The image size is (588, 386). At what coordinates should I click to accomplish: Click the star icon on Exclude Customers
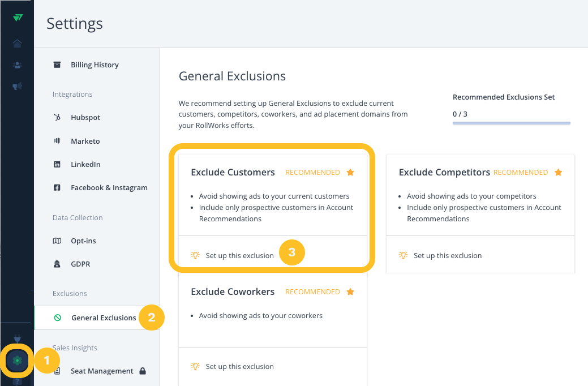click(x=350, y=172)
